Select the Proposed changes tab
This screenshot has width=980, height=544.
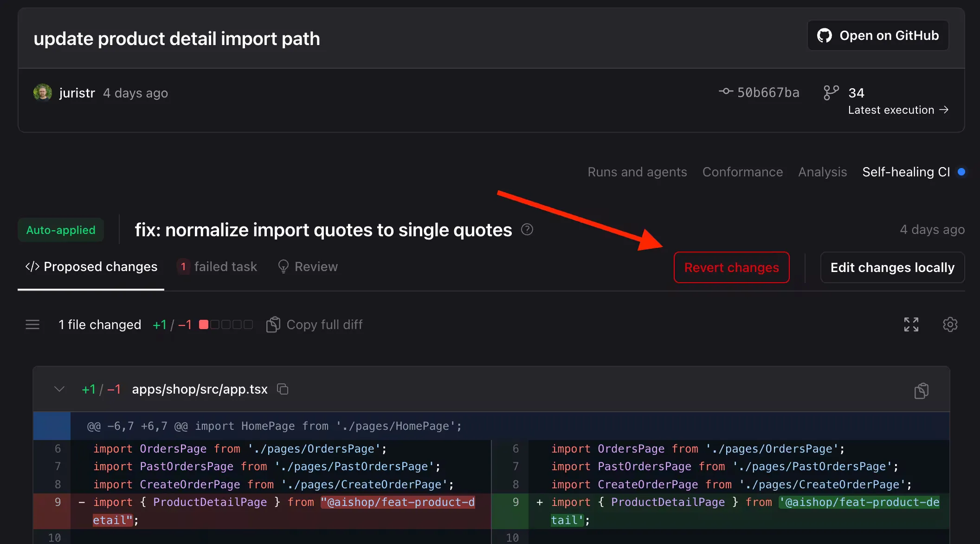coord(91,266)
